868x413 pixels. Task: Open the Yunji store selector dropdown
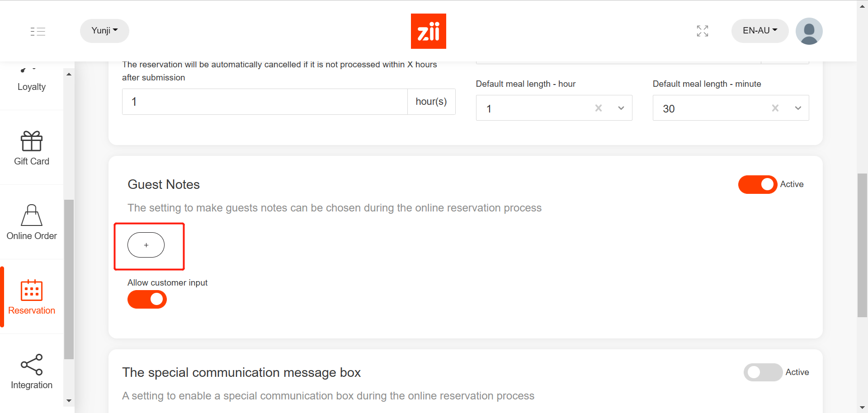tap(104, 31)
